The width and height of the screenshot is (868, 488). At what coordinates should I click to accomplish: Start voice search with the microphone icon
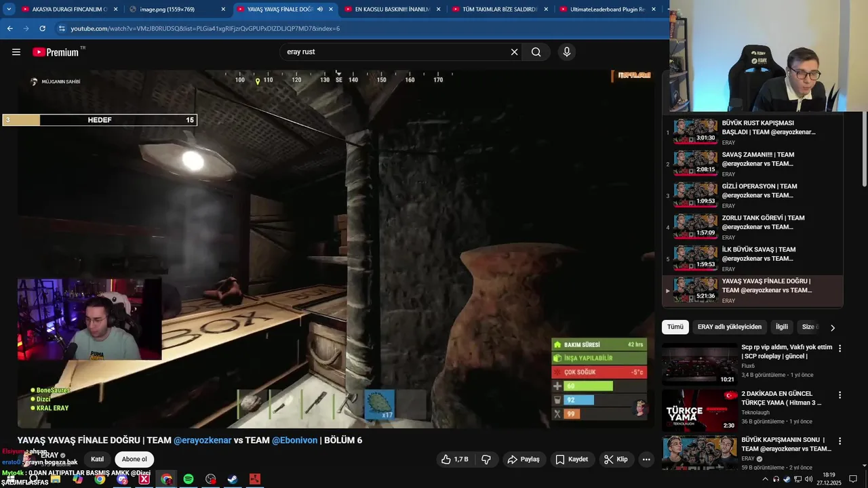point(567,52)
